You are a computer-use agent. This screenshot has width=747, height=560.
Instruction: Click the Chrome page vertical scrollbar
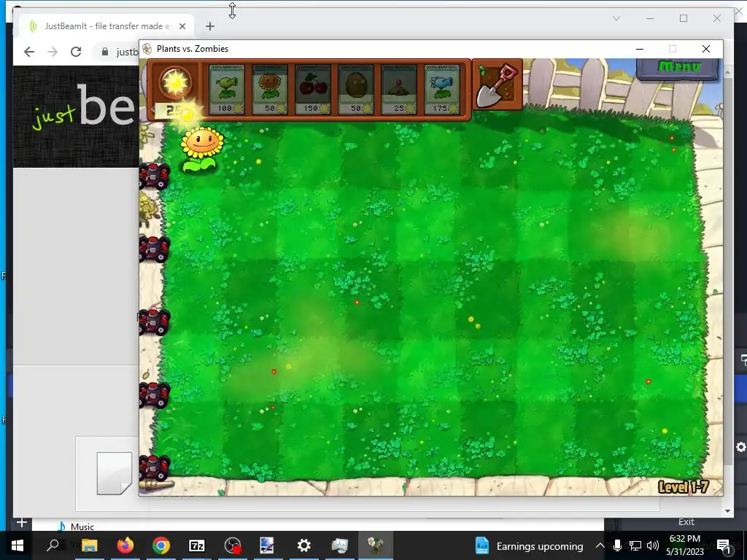point(727,271)
